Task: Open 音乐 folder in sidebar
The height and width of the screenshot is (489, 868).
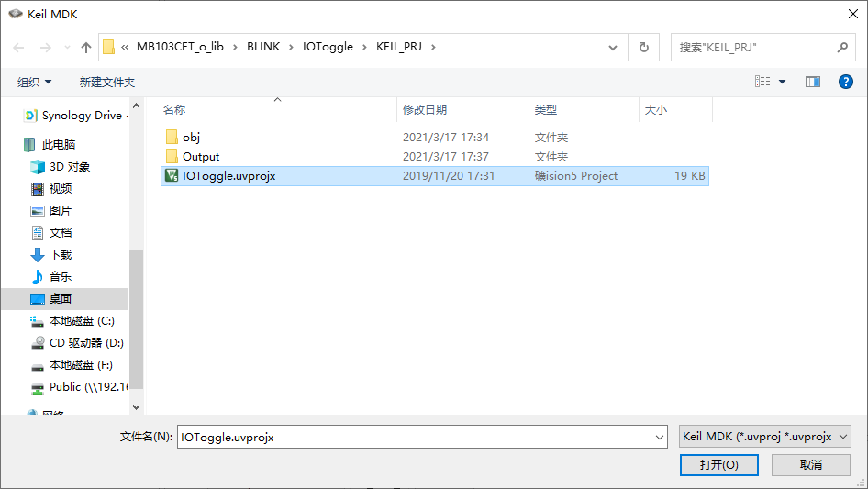Action: point(51,276)
